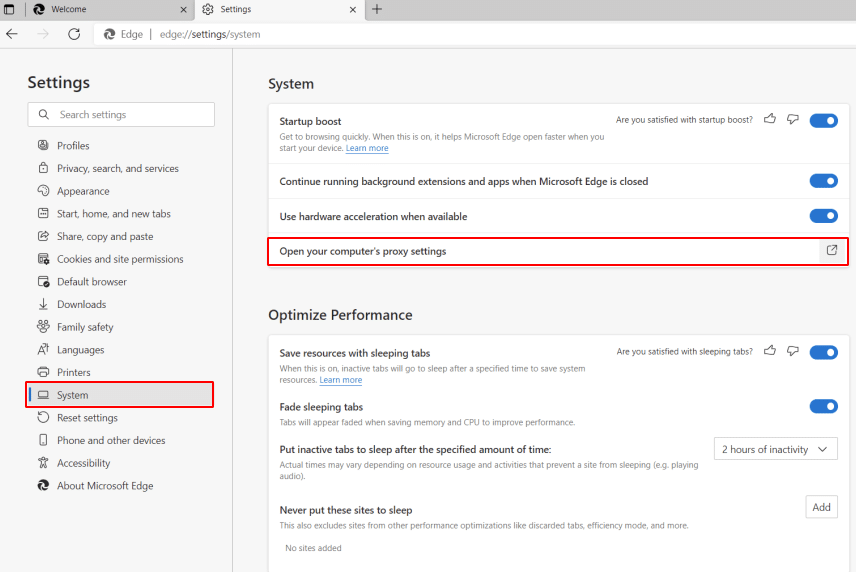This screenshot has height=572, width=856.
Task: Turn off Fade sleeping tabs toggle
Action: tap(823, 406)
